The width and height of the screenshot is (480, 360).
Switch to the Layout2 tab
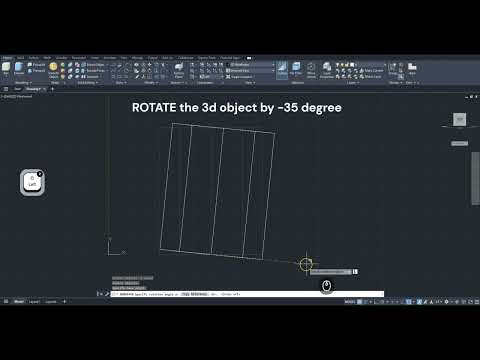click(51, 302)
